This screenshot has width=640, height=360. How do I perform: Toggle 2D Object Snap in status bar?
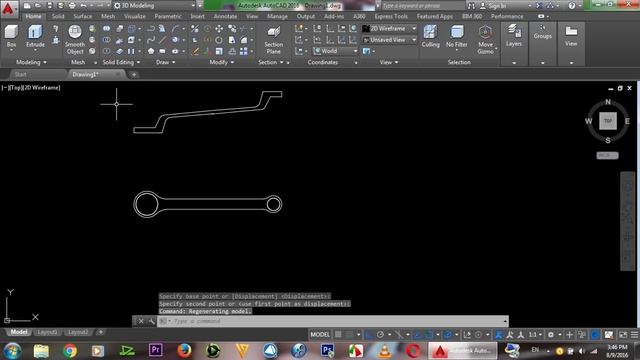tap(429, 335)
